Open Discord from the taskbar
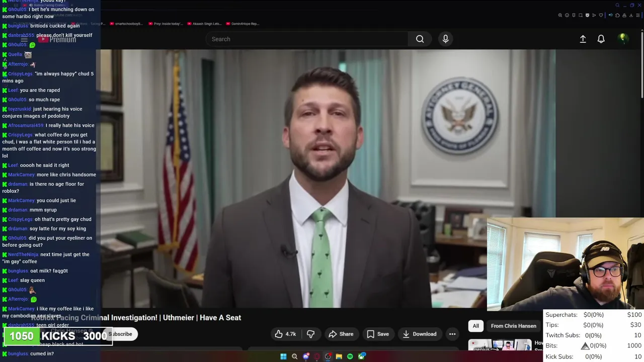Viewport: 644px width, 362px height. point(306,356)
